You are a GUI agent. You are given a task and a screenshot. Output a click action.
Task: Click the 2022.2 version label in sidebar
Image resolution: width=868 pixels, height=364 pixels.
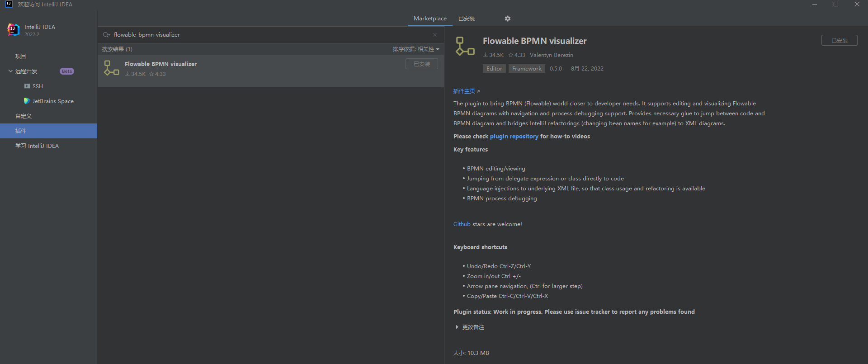point(32,34)
